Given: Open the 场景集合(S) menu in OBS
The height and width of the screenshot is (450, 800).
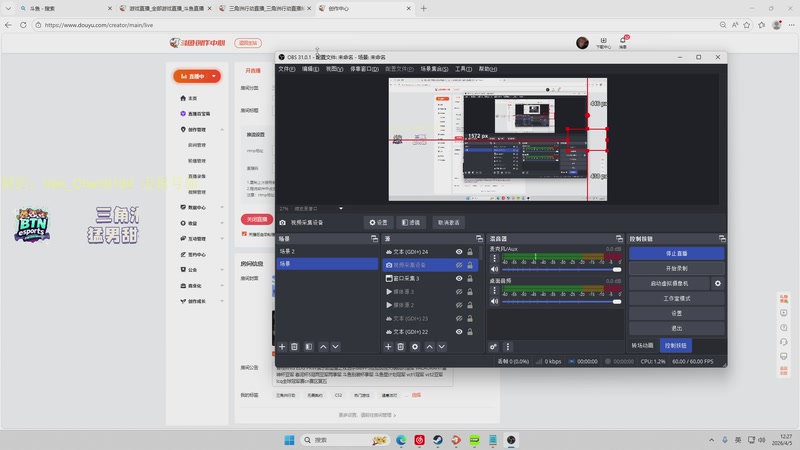Looking at the screenshot, I should pyautogui.click(x=434, y=69).
